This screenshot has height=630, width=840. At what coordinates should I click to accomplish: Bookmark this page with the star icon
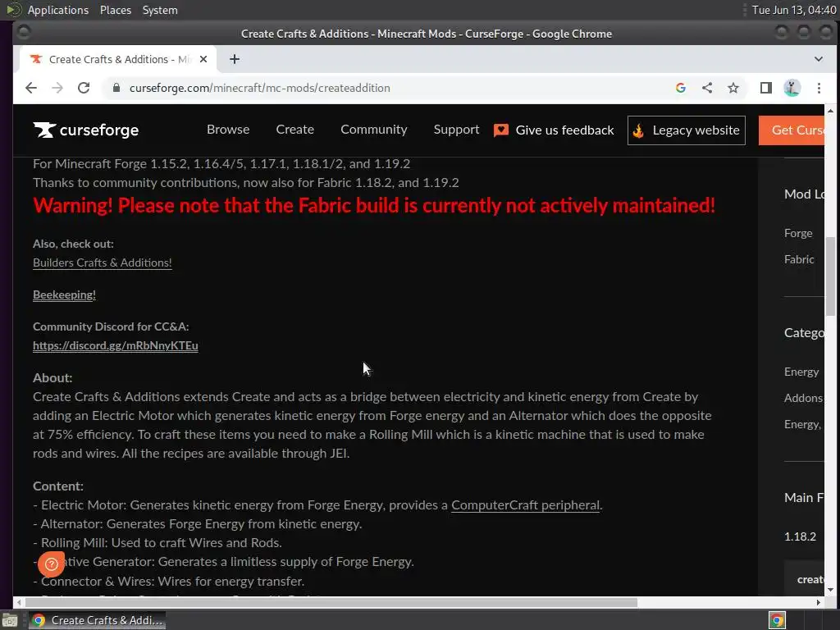pos(733,88)
